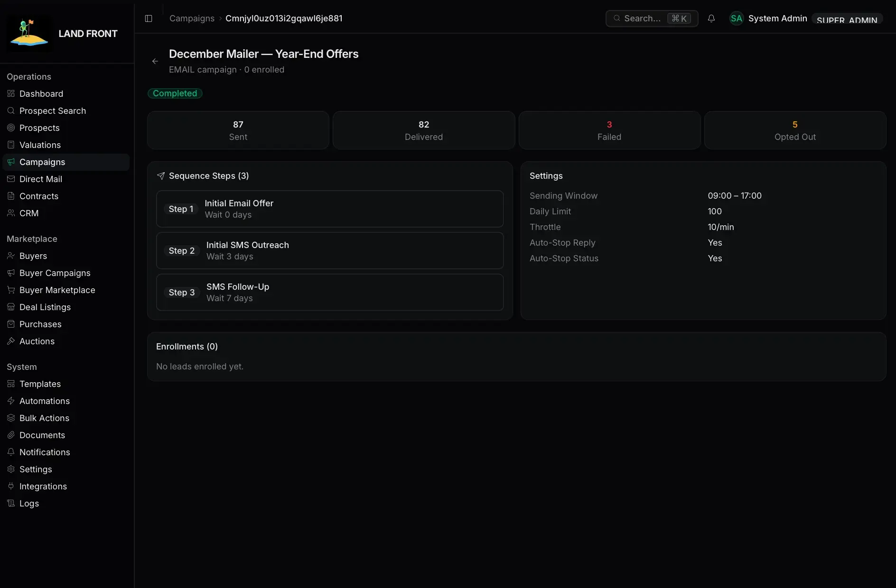Screen dimensions: 896x588
Task: Click the Land Front island logo
Action: (29, 33)
